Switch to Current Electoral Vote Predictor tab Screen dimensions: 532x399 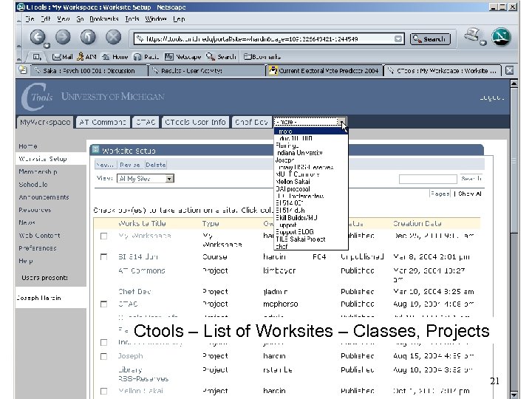[324, 71]
